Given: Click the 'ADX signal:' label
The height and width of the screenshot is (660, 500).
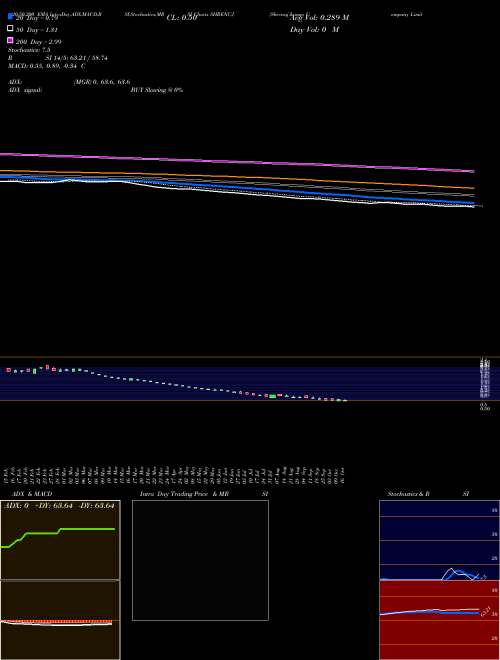Looking at the screenshot, I should coord(25,90).
